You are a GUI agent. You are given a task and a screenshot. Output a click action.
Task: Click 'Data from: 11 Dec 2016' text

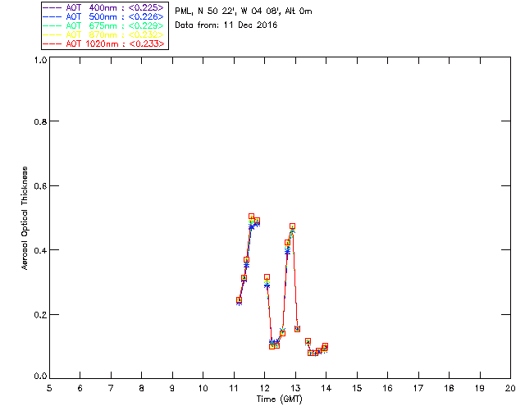pyautogui.click(x=226, y=25)
